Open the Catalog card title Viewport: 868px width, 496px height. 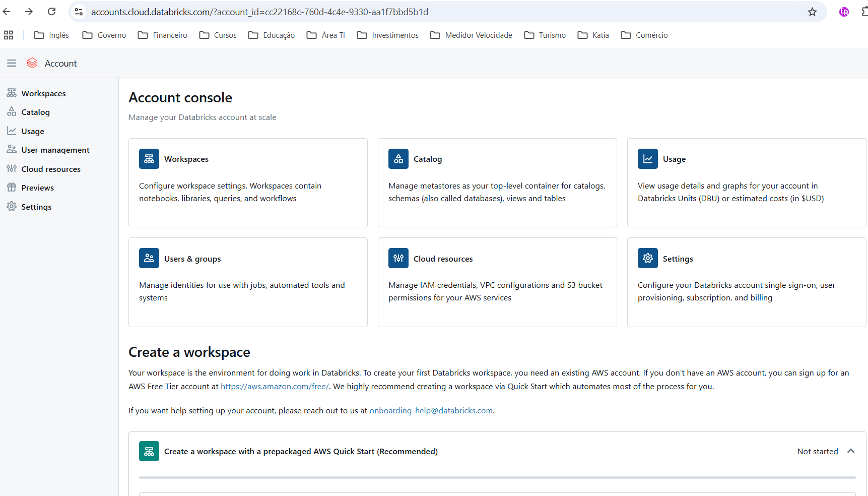click(428, 159)
